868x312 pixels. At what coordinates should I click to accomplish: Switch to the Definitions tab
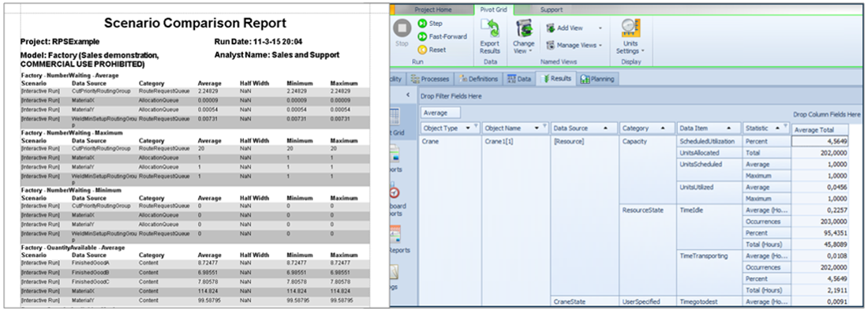[477, 79]
